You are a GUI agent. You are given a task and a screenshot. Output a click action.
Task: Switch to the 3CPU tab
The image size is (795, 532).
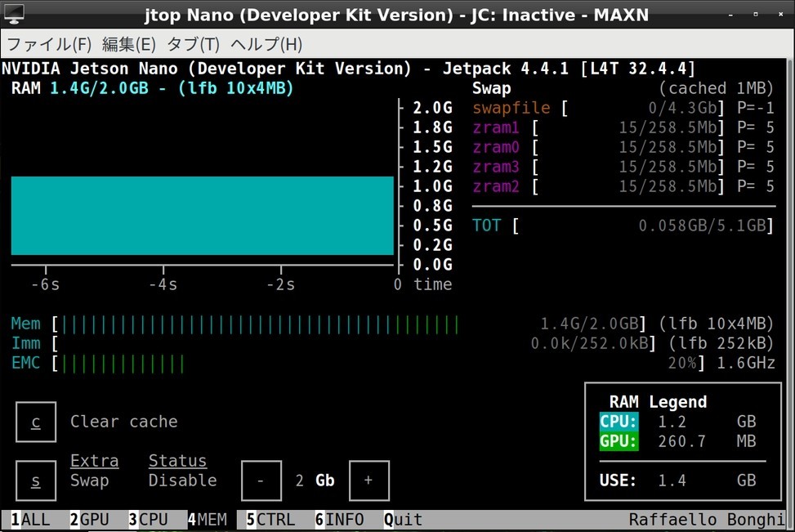click(x=148, y=519)
